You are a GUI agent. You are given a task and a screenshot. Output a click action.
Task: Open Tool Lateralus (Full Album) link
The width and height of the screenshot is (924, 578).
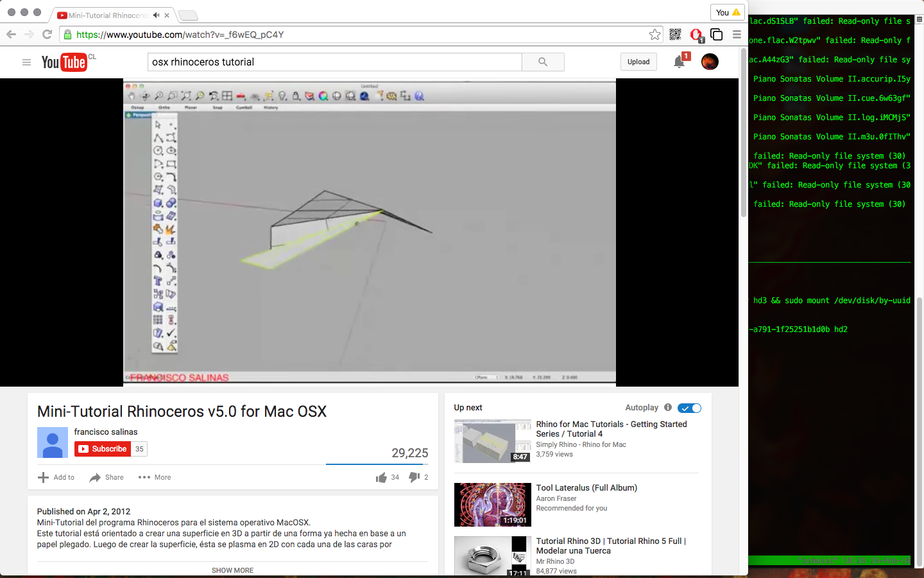[586, 487]
